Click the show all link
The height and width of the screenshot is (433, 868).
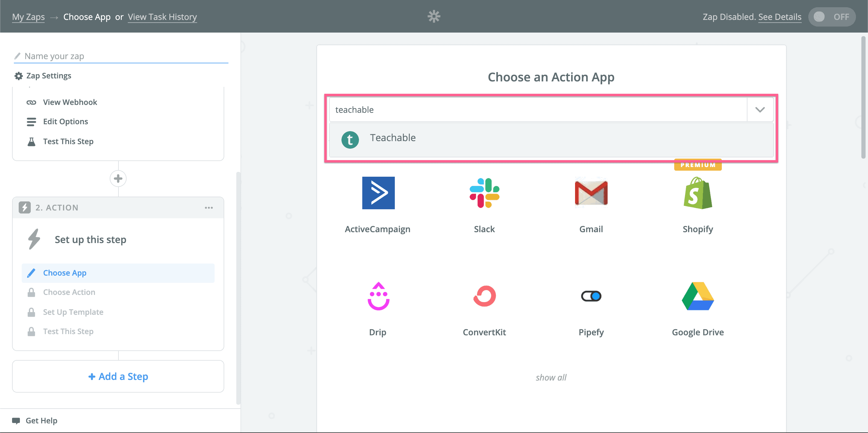(551, 377)
